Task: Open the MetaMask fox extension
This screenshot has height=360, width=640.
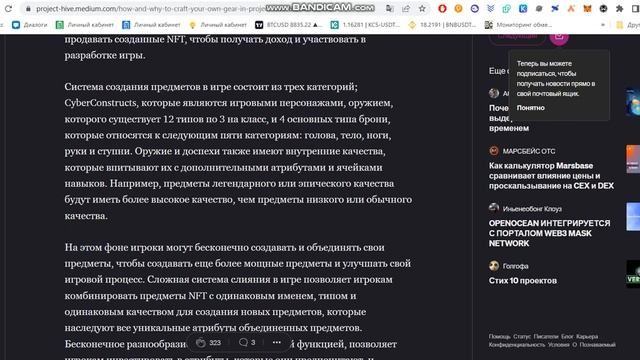Action: click(587, 9)
